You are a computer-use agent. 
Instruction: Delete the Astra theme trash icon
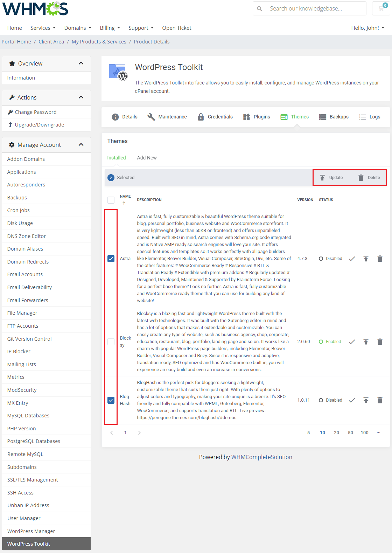click(380, 259)
